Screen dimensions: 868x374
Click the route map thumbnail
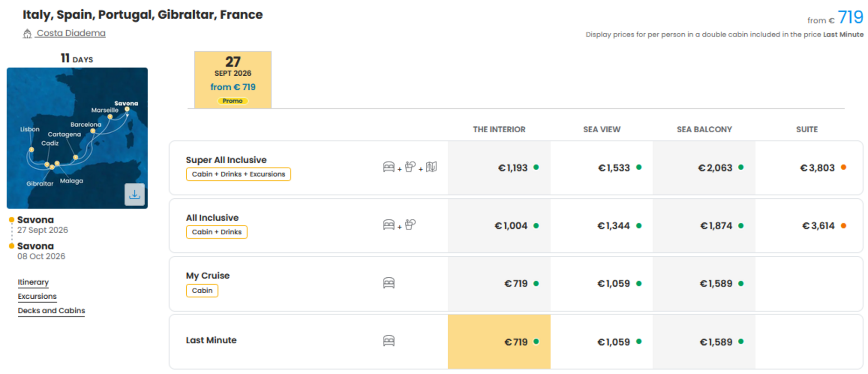[77, 138]
